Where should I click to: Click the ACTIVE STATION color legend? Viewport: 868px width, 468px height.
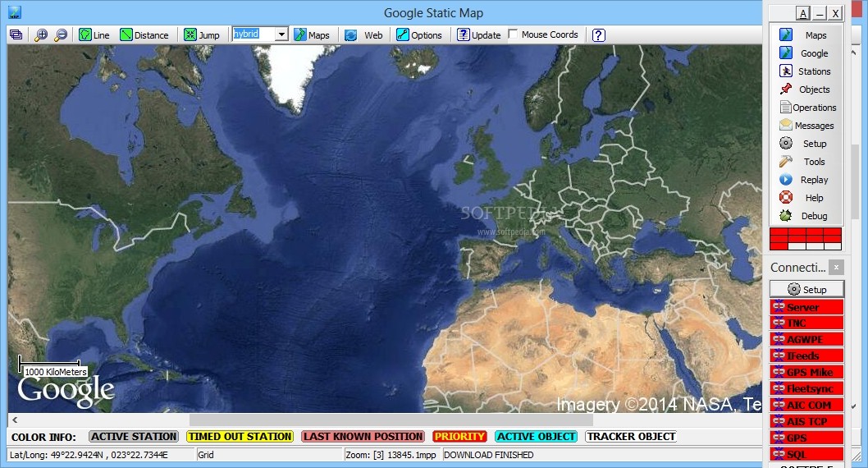click(x=134, y=437)
